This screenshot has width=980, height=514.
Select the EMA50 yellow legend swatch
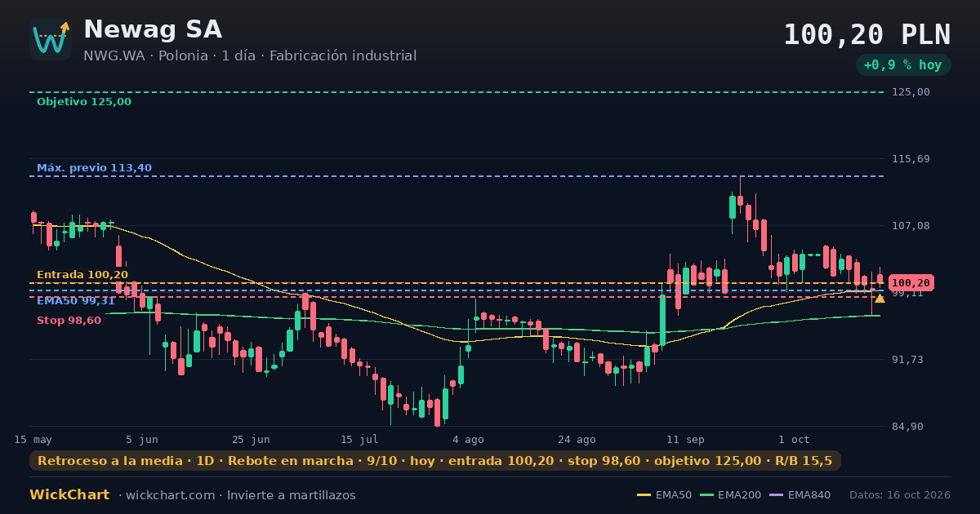click(x=644, y=495)
